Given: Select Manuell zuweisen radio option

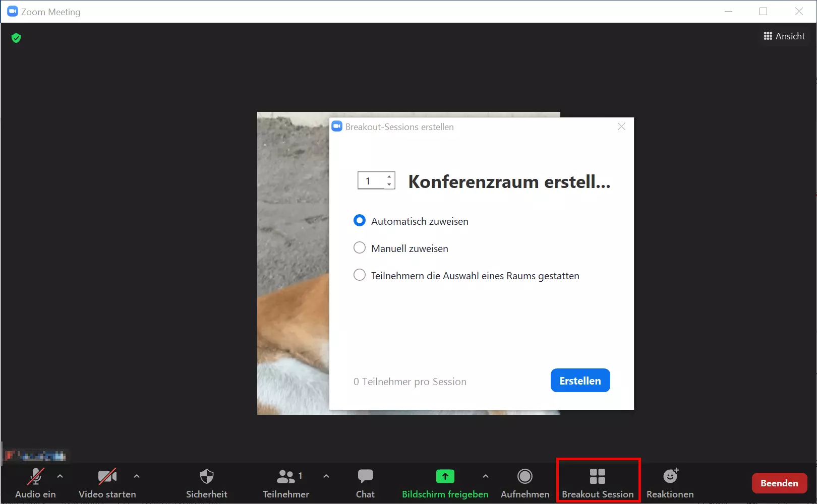Looking at the screenshot, I should tap(360, 248).
